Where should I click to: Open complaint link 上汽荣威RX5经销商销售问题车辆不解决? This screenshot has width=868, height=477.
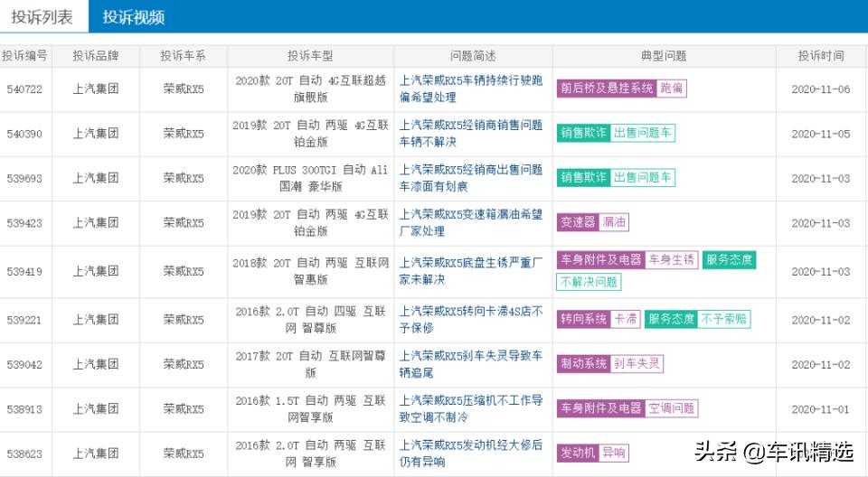[x=471, y=134]
